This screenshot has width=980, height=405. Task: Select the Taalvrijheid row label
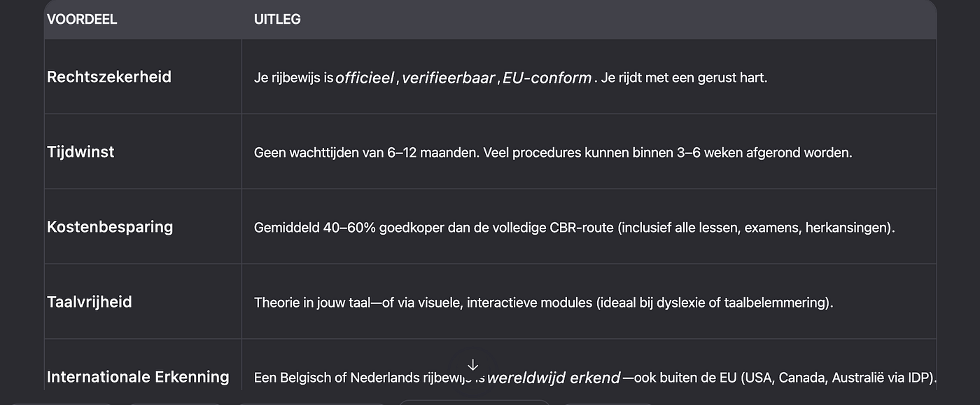point(90,302)
